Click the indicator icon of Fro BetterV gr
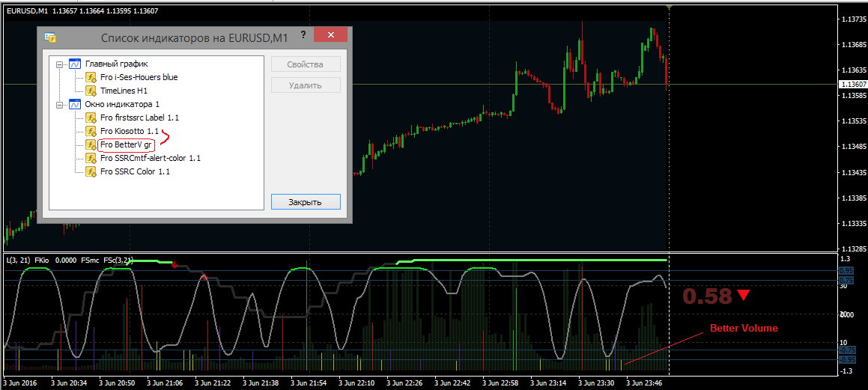 click(91, 145)
